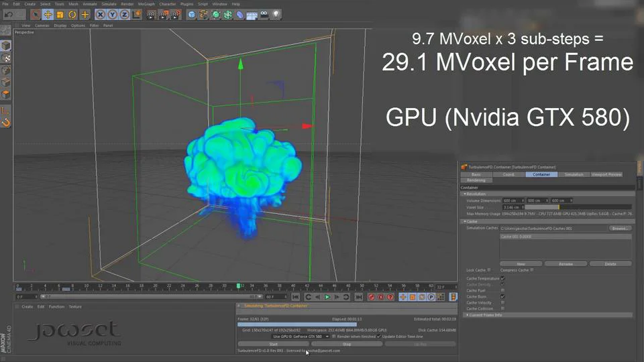Activate the Rotate tool
The width and height of the screenshot is (644, 362).
click(x=72, y=15)
